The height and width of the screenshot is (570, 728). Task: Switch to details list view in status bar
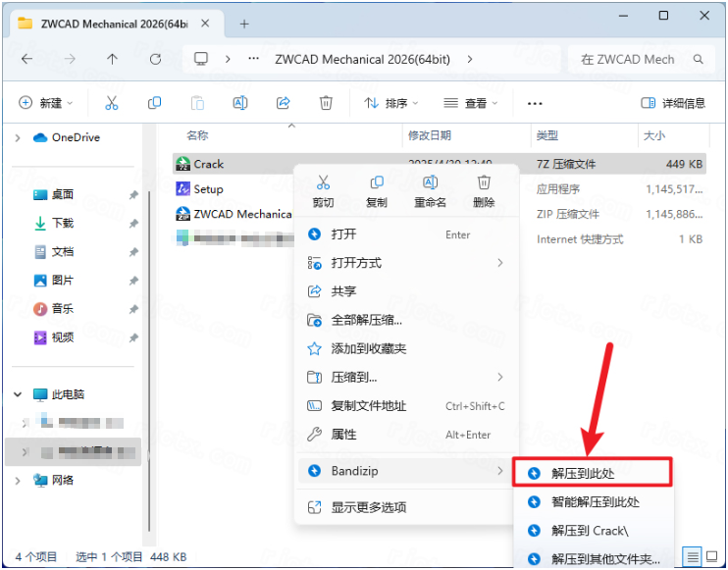pos(694,557)
